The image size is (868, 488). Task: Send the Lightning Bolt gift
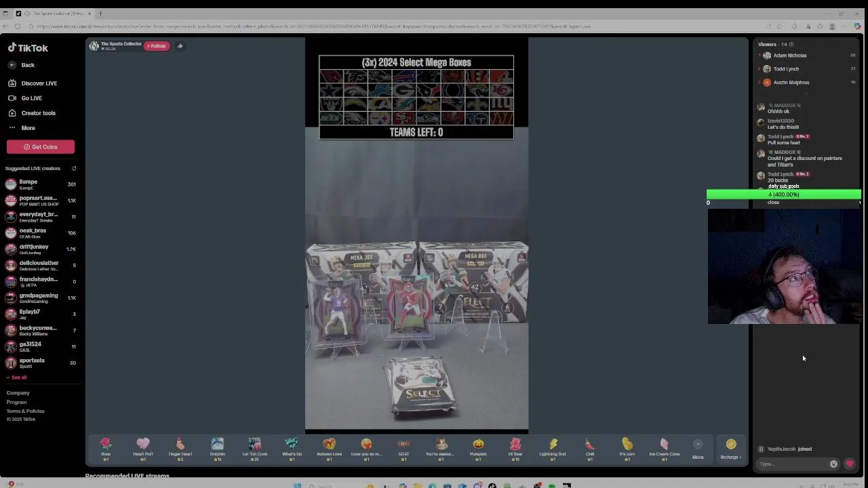(x=553, y=449)
